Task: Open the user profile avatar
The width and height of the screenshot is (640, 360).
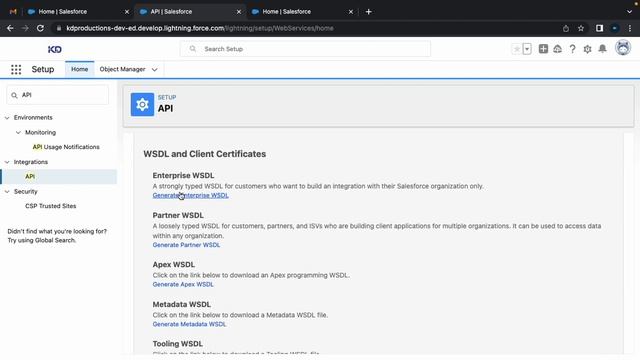Action: (x=623, y=48)
